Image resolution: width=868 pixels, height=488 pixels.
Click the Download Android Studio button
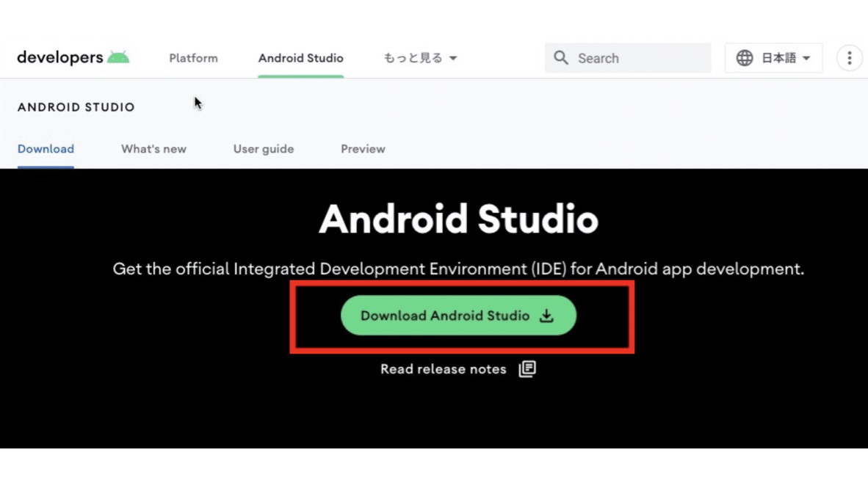click(x=458, y=315)
